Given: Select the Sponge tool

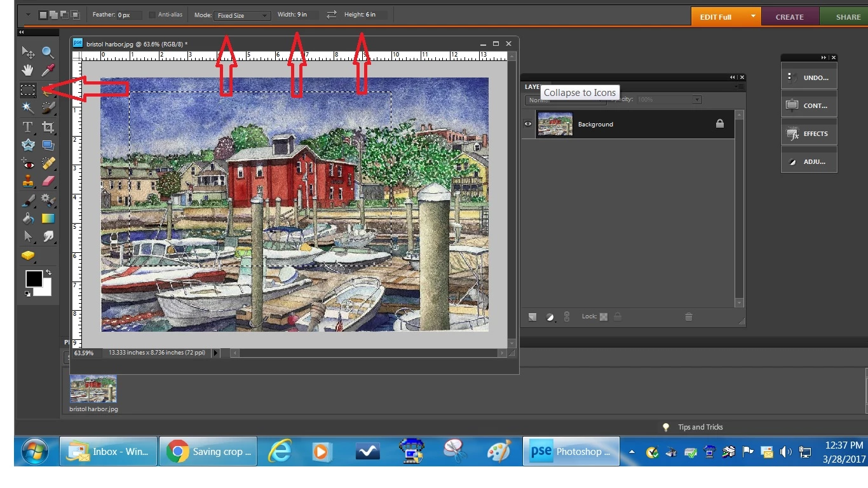Looking at the screenshot, I should point(28,256).
